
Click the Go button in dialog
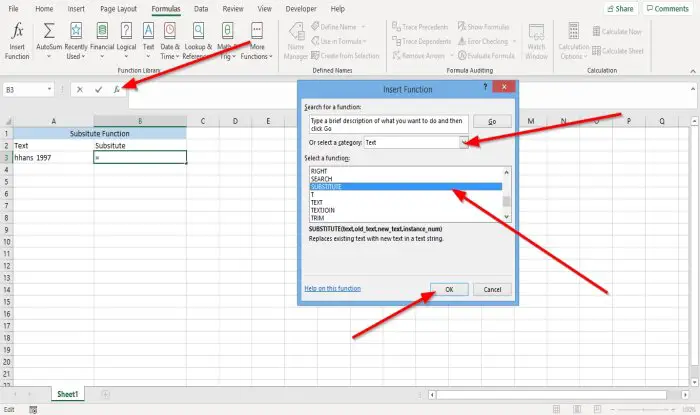[492, 121]
